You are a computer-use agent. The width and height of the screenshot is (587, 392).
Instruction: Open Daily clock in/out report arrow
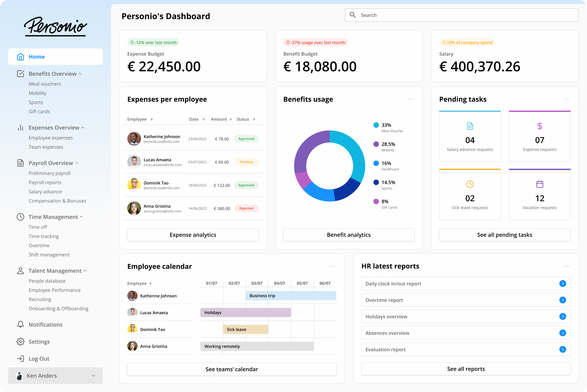click(562, 284)
